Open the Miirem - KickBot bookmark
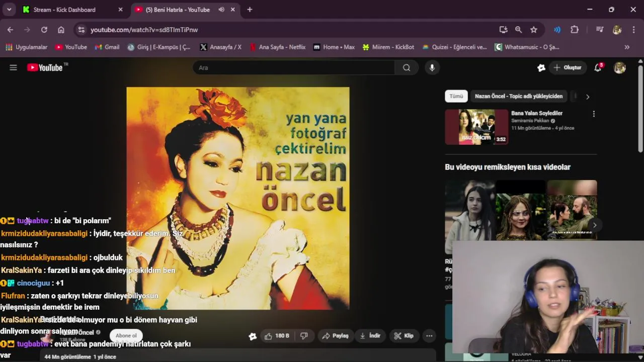Image resolution: width=644 pixels, height=362 pixels. (387, 47)
